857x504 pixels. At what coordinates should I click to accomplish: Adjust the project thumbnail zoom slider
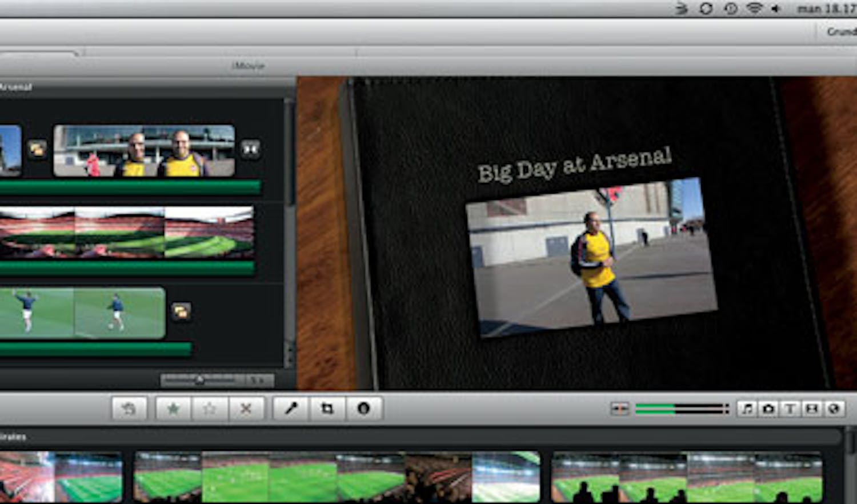pyautogui.click(x=199, y=380)
